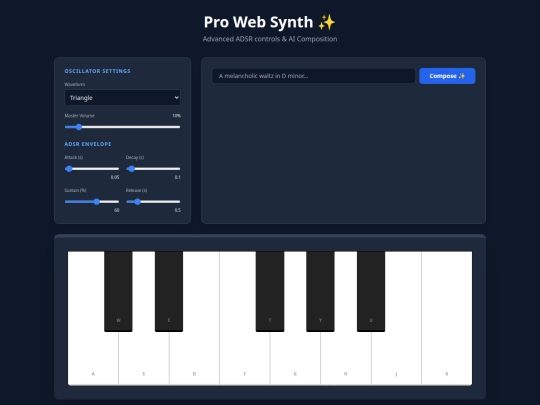The height and width of the screenshot is (405, 540).
Task: Play the black piano key U
Action: pyautogui.click(x=371, y=291)
